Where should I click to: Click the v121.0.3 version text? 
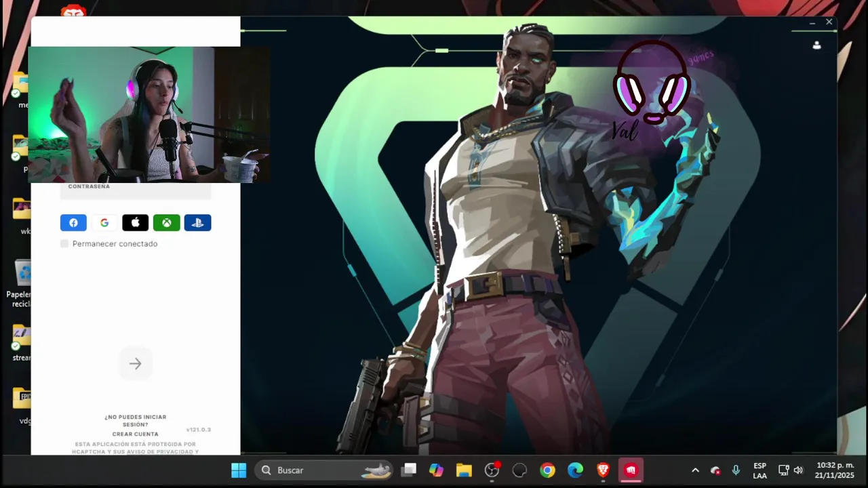(x=199, y=430)
